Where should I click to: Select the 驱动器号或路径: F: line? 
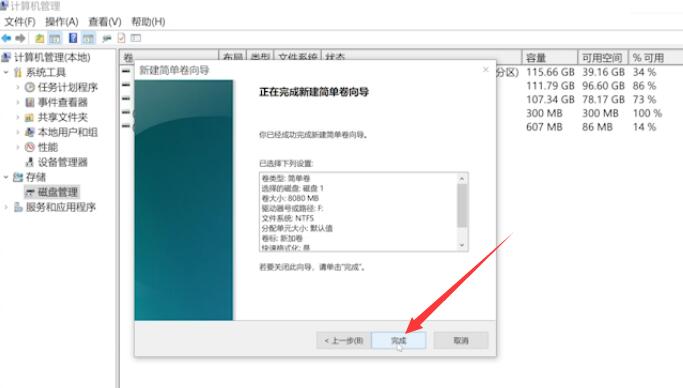pyautogui.click(x=292, y=209)
